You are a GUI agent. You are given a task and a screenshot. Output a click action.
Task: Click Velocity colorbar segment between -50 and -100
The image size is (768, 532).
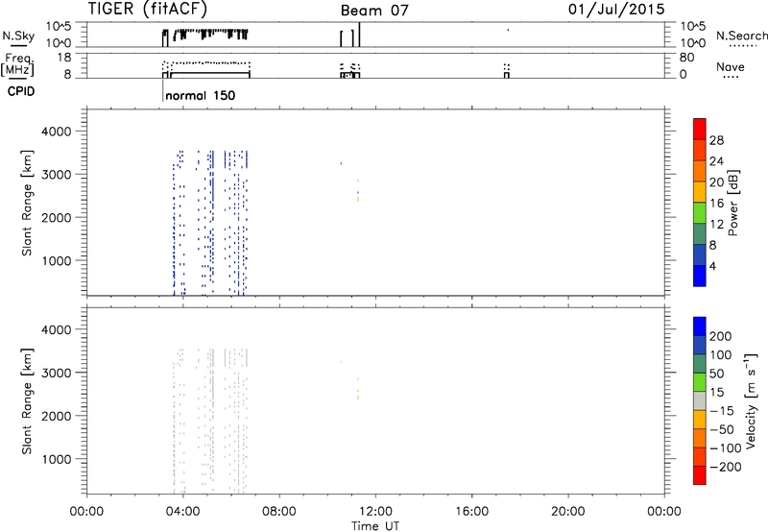(700, 439)
